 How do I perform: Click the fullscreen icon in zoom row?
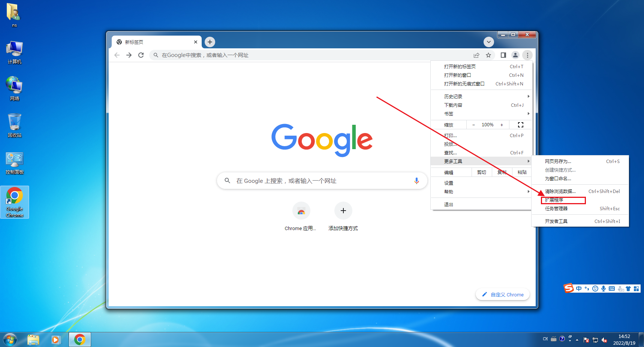click(521, 125)
